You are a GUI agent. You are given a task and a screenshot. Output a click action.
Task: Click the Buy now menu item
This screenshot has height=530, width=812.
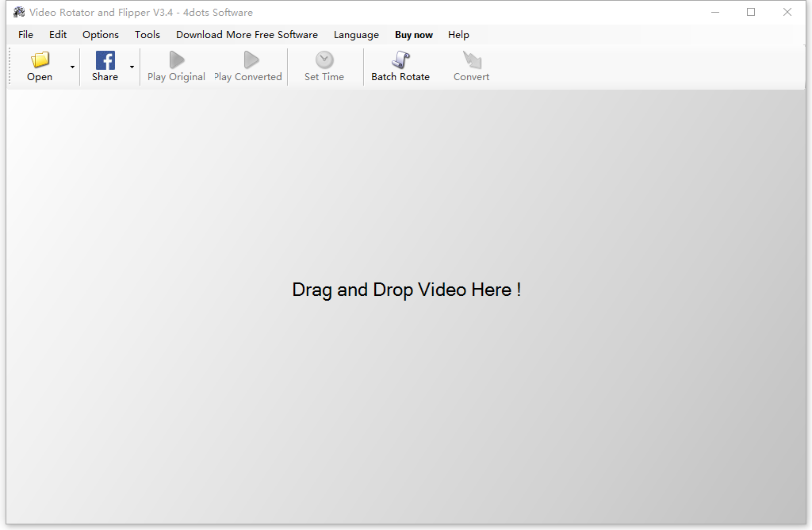click(414, 35)
